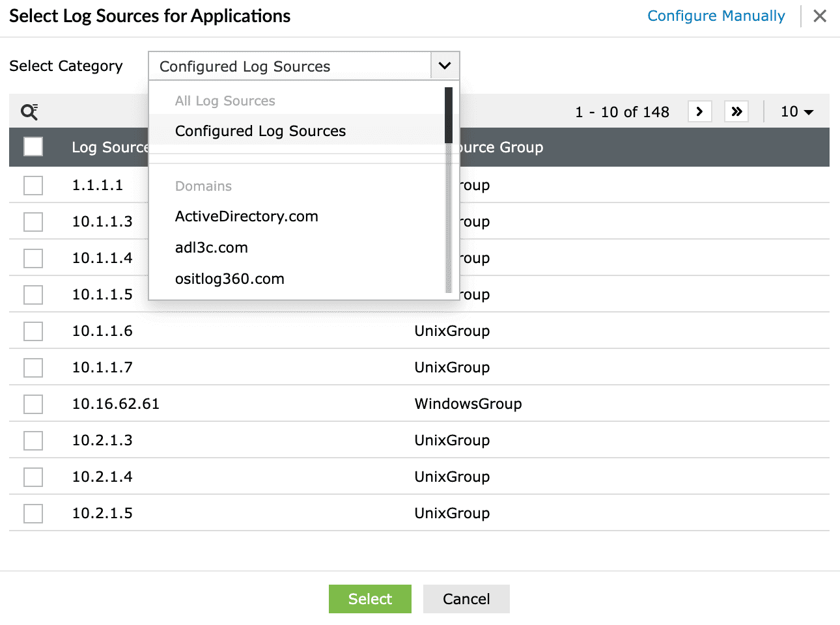Collapse the Select Category dropdown chevron
840x625 pixels.
click(x=445, y=66)
